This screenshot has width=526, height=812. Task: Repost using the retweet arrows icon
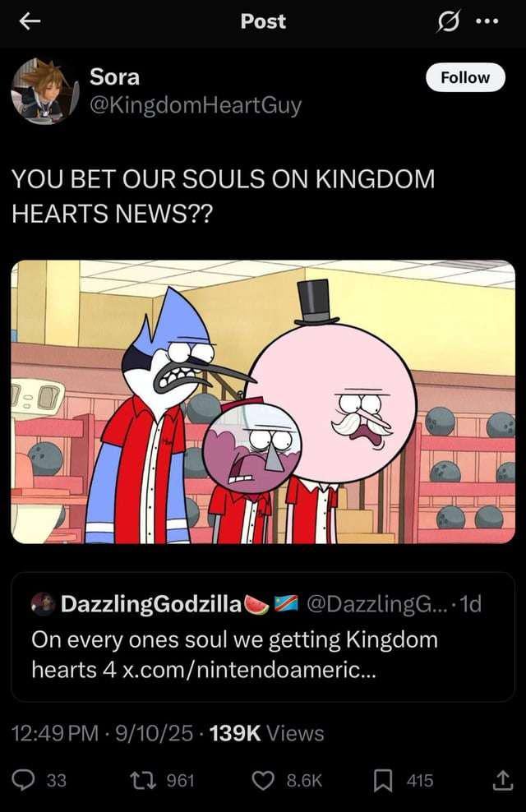coord(143,781)
